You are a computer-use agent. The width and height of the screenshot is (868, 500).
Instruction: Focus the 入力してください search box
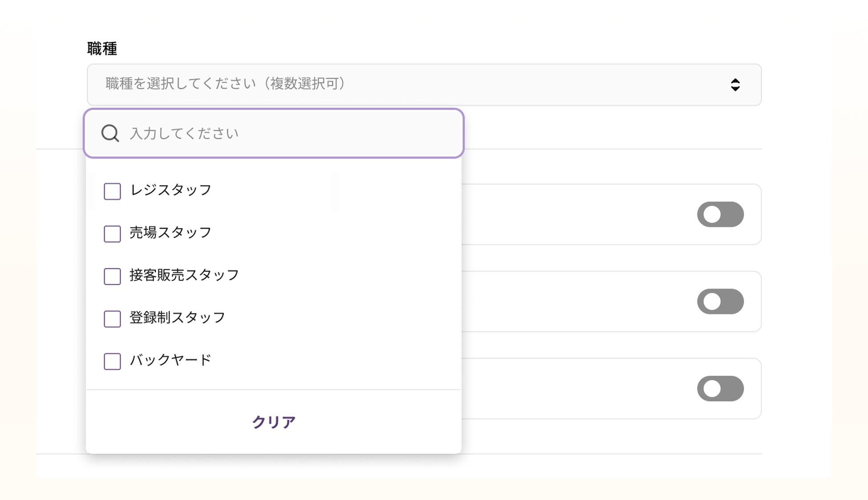point(274,133)
